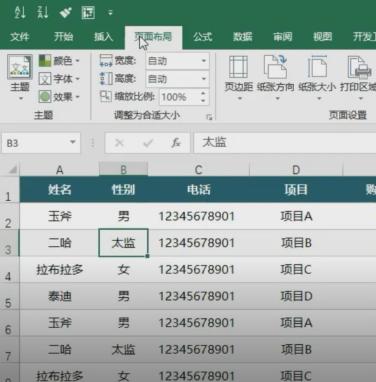Click the 玉斧 cell in row 6
The image size is (376, 382).
59,323
